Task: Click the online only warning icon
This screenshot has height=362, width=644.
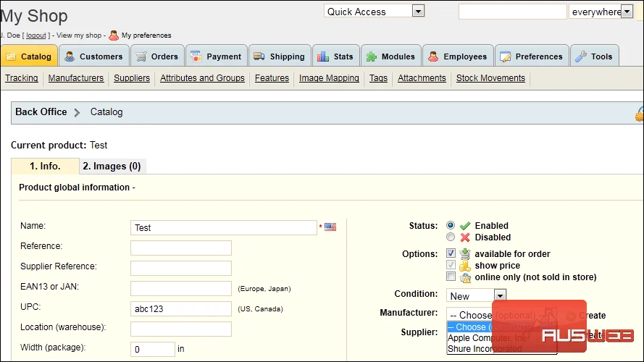Action: 465,277
